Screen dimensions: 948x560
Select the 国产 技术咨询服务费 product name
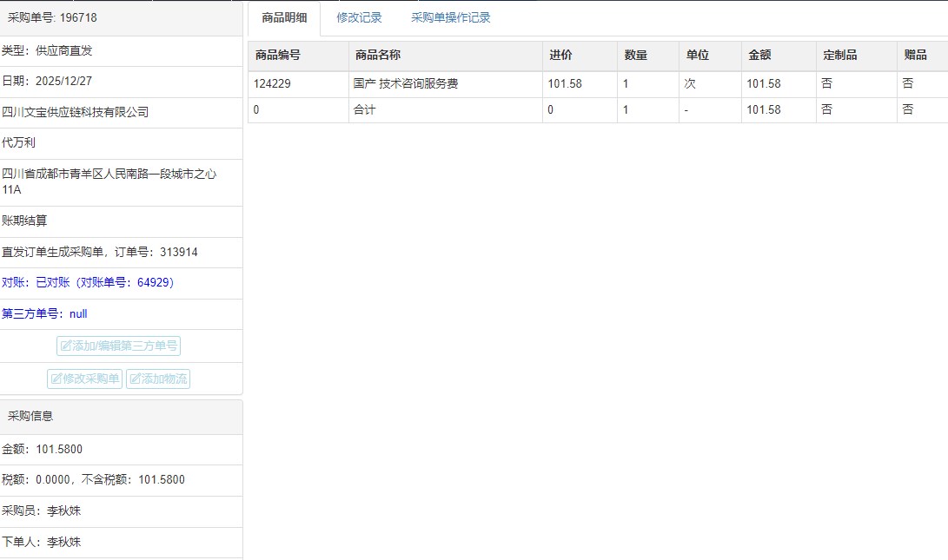[x=406, y=84]
